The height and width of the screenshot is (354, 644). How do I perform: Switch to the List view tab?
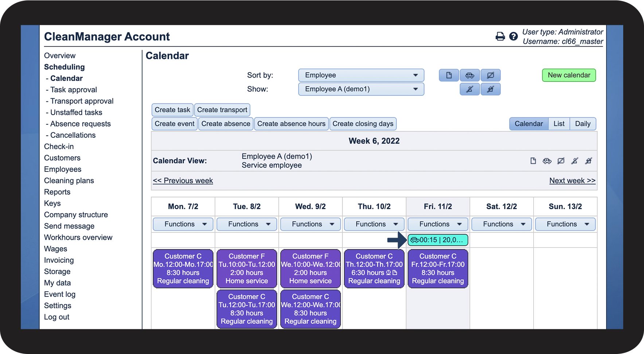pyautogui.click(x=559, y=124)
